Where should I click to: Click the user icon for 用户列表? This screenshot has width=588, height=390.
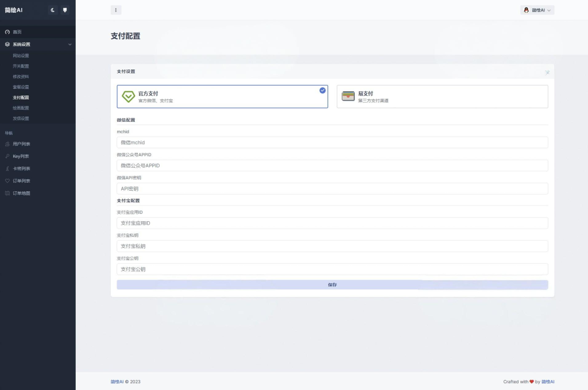click(x=7, y=144)
